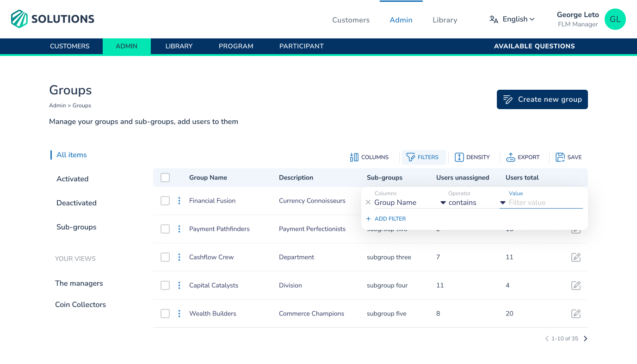Open row menu for Payment Pathfinders
This screenshot has height=364, width=637.
click(179, 229)
